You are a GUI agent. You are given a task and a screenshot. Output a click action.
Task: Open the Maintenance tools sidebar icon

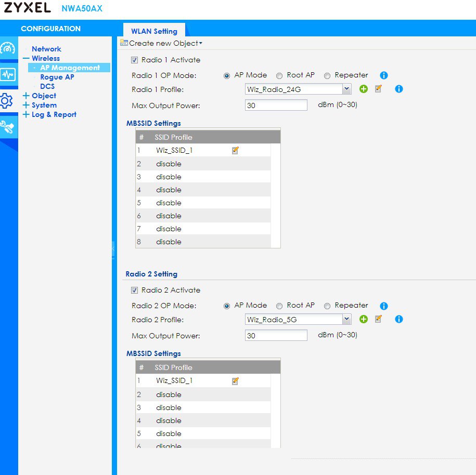7,127
